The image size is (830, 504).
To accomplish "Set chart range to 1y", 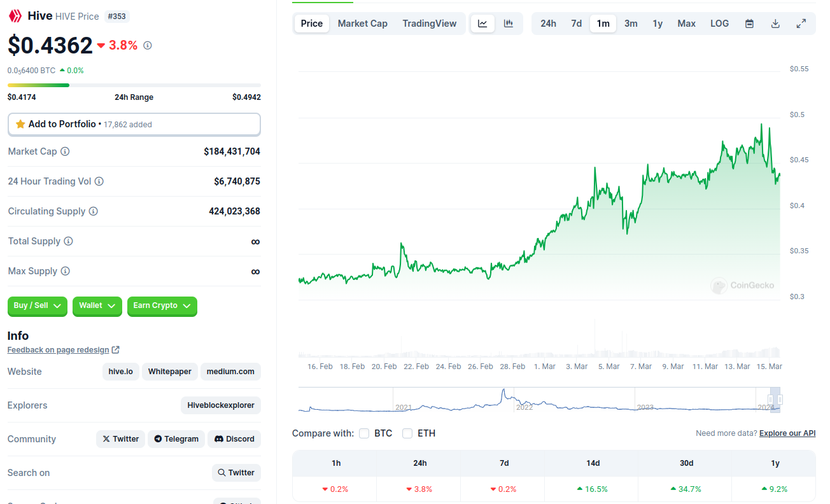I will click(658, 24).
